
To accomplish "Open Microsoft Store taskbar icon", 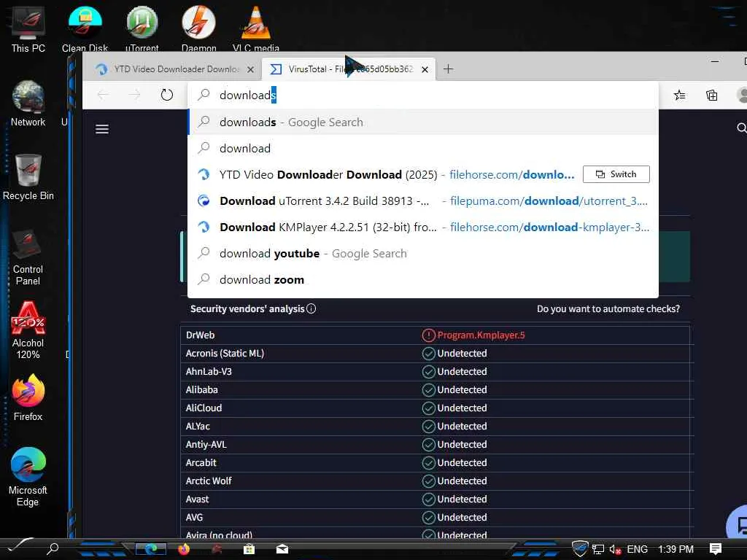I will click(249, 549).
